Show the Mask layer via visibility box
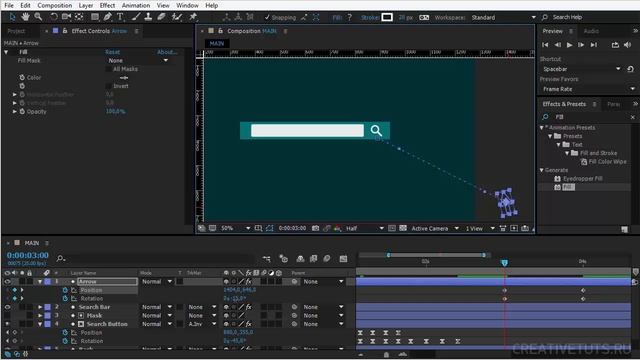640x360 pixels. (7, 316)
